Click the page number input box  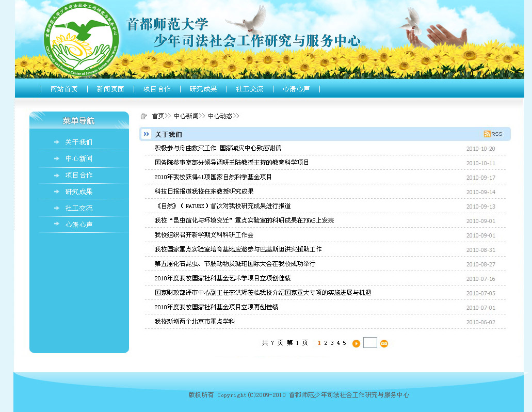pyautogui.click(x=370, y=342)
